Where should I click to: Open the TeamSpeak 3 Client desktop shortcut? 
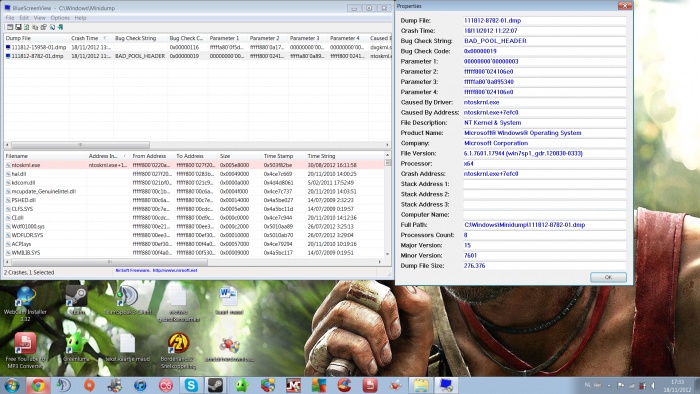[128, 300]
